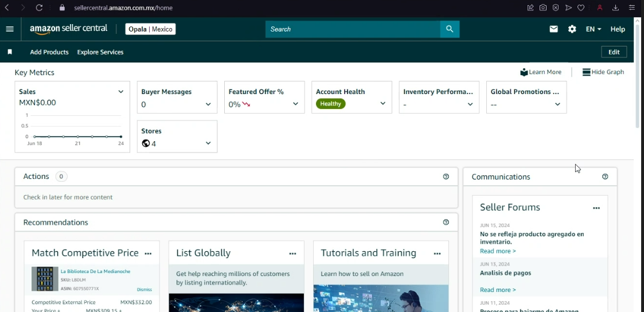Click the List Globally world map image

pyautogui.click(x=236, y=303)
